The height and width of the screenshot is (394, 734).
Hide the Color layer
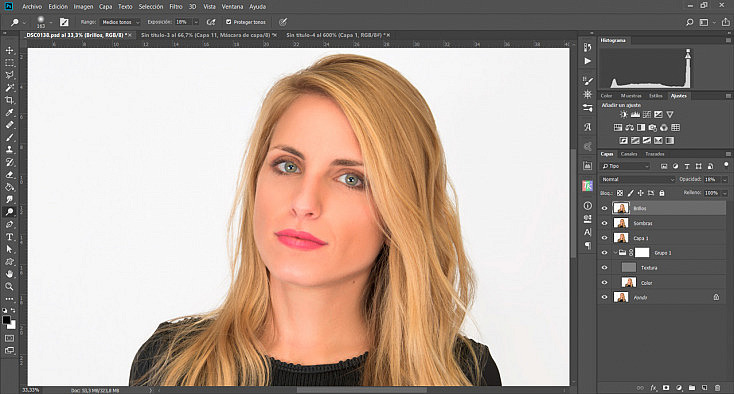604,283
